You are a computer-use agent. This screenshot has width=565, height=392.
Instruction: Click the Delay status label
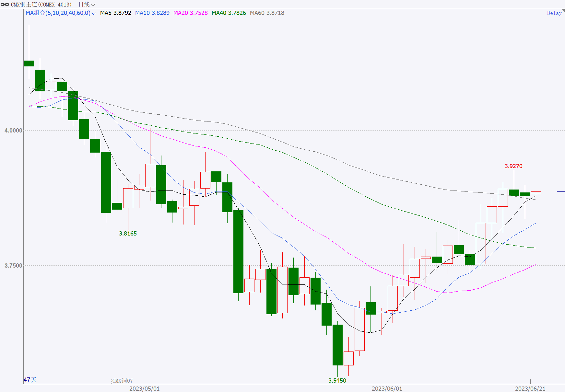[x=554, y=13]
